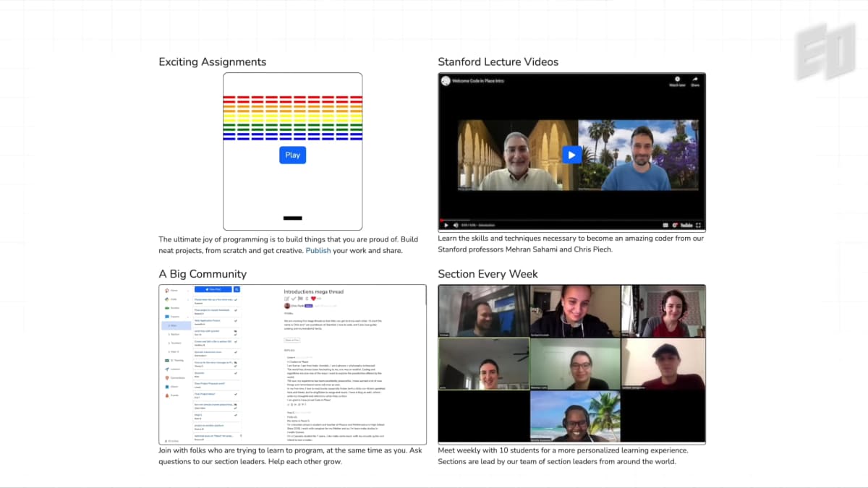Click the 'A Big Community' heading
The width and height of the screenshot is (868, 488).
pyautogui.click(x=203, y=274)
